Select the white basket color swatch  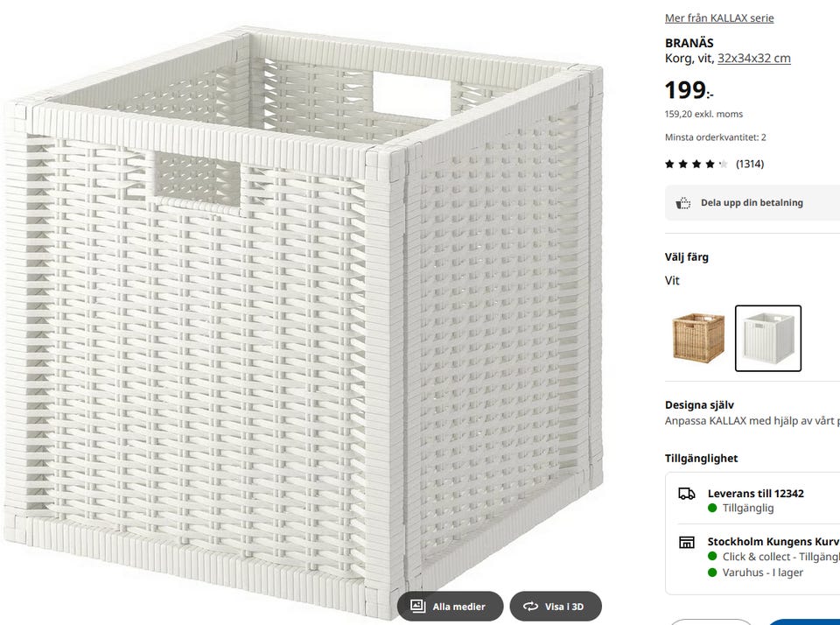coord(767,338)
